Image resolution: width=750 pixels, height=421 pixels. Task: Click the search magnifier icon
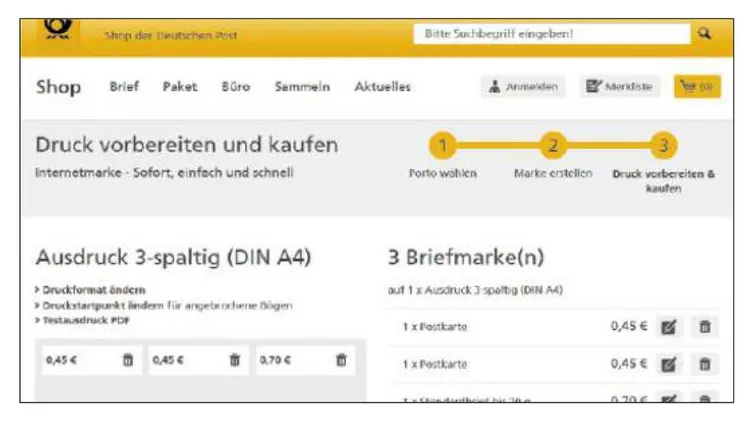pos(704,33)
